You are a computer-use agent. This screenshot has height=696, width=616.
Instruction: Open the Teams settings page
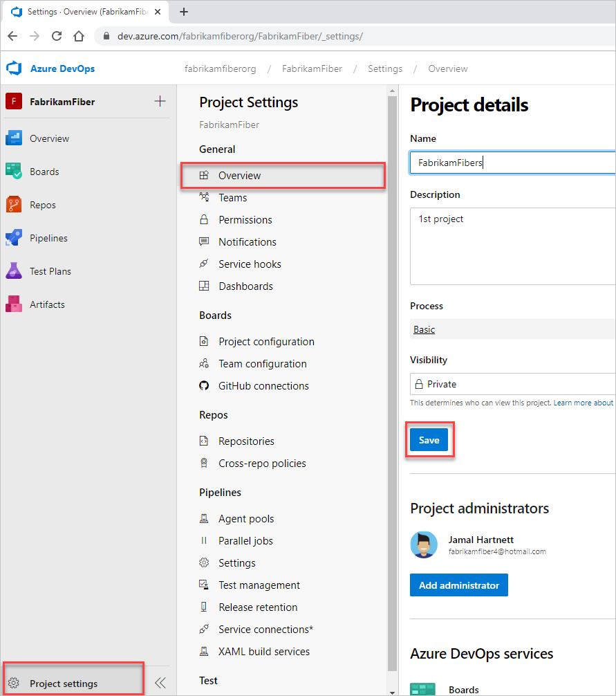coord(233,197)
